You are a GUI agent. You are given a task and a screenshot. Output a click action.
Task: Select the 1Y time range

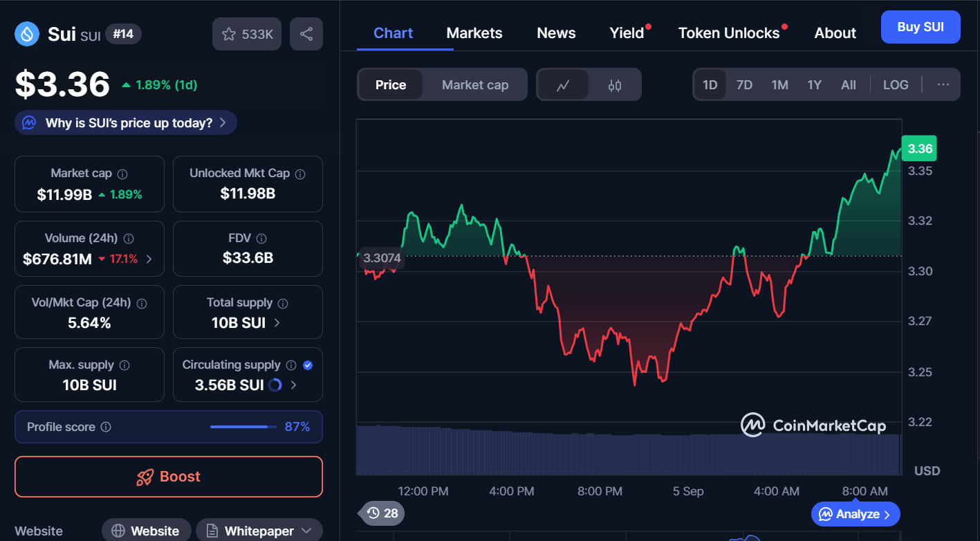(814, 85)
